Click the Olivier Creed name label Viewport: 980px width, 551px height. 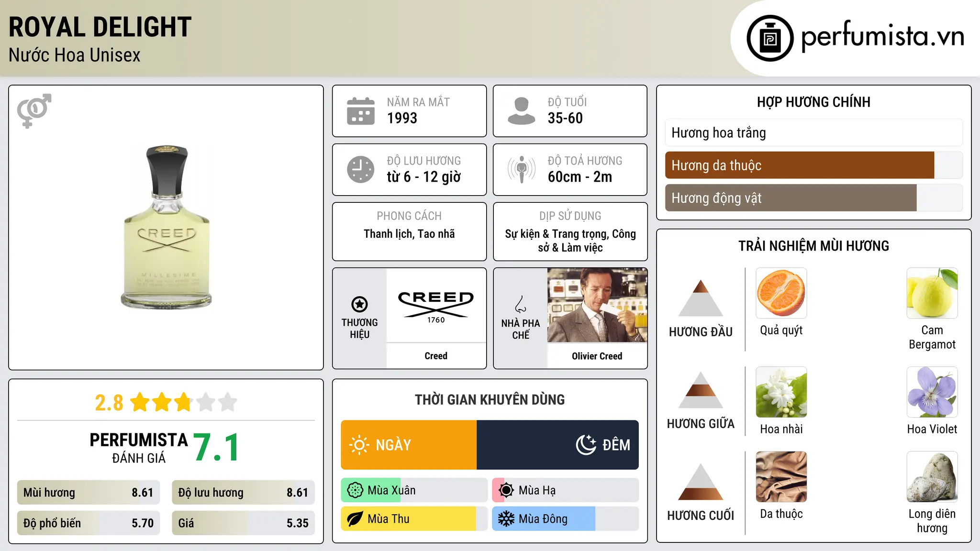(597, 356)
